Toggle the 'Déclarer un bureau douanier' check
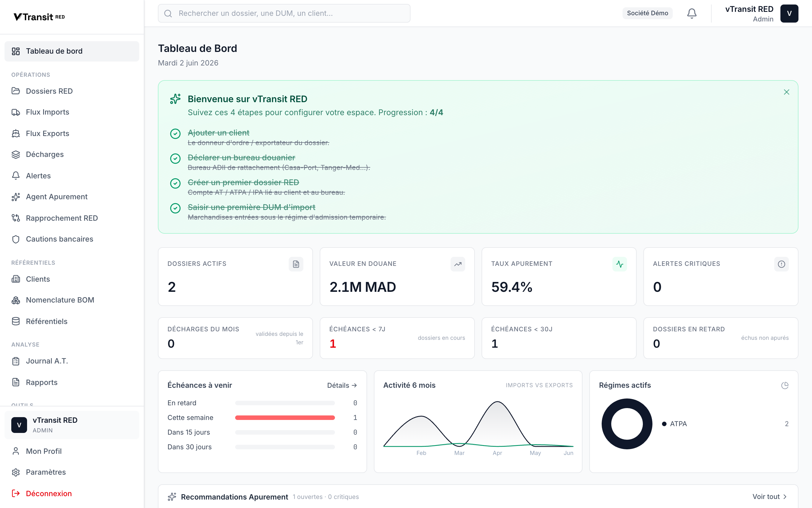Image resolution: width=812 pixels, height=508 pixels. click(175, 159)
